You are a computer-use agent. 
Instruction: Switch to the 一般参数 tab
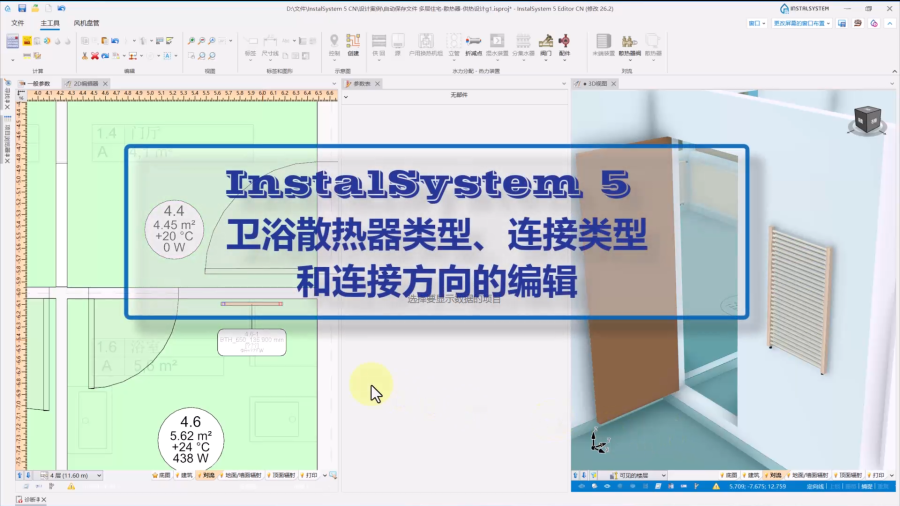34,84
